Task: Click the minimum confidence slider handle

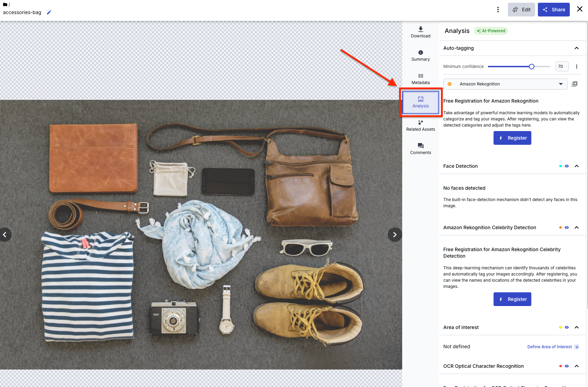Action: point(531,67)
